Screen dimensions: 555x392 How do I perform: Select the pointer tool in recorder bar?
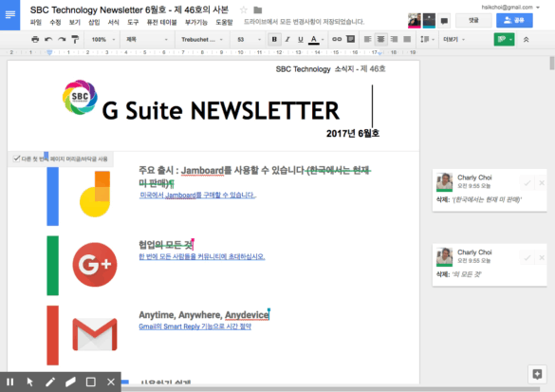coord(30,382)
